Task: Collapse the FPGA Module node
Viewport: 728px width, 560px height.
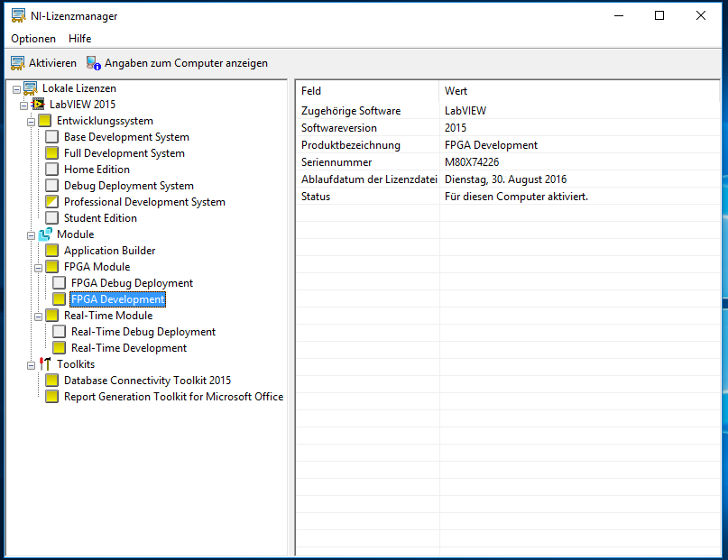Action: [38, 267]
